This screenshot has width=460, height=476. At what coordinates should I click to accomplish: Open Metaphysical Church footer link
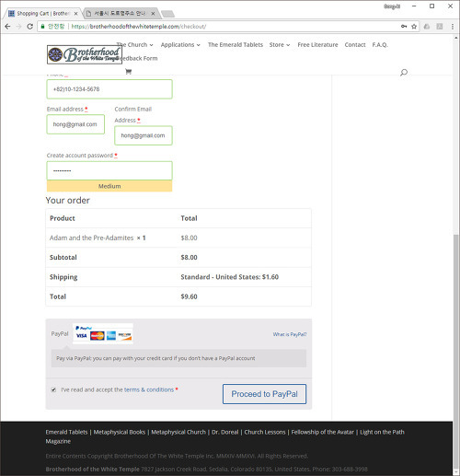(x=178, y=432)
